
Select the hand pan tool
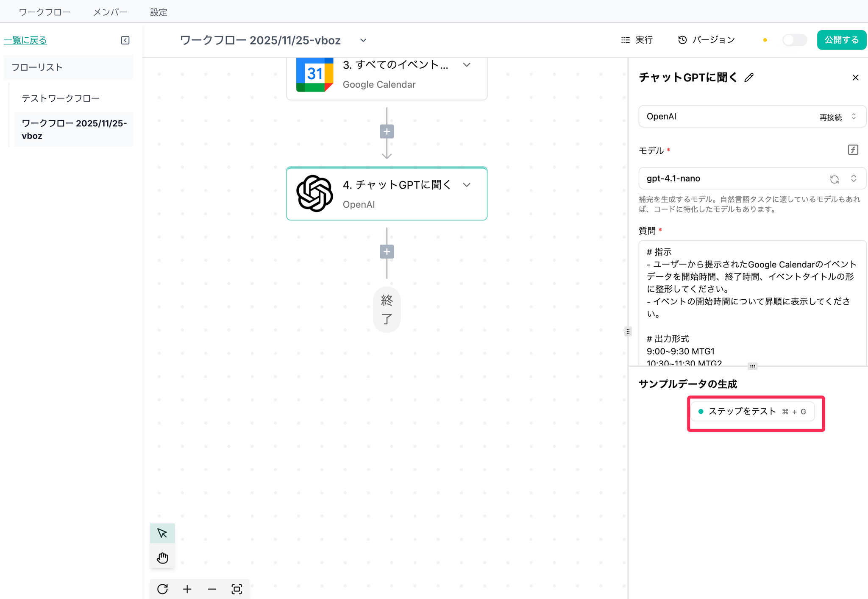coord(162,557)
